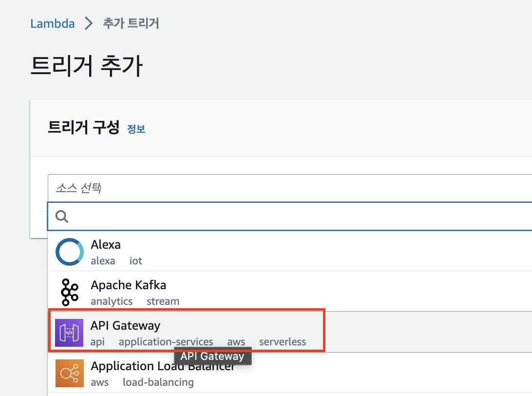Screen dimensions: 532x396
Task: Click the 'alexa' tag under Alexa
Action: click(103, 261)
